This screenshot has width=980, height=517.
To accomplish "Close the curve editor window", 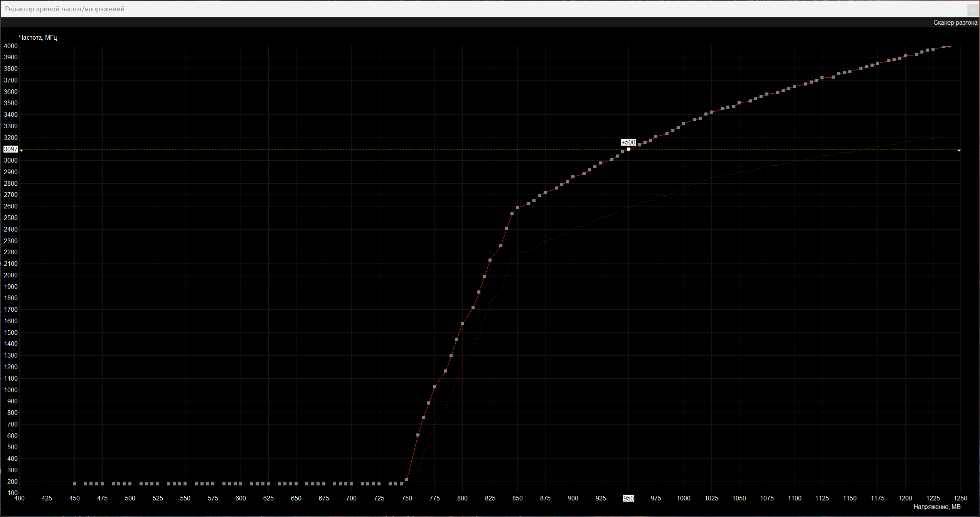I will (973, 10).
